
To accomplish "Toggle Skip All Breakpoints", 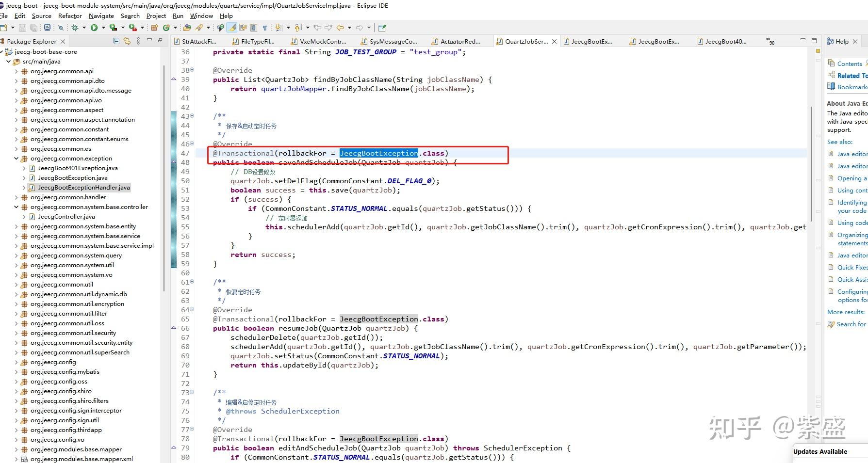I will (61, 28).
